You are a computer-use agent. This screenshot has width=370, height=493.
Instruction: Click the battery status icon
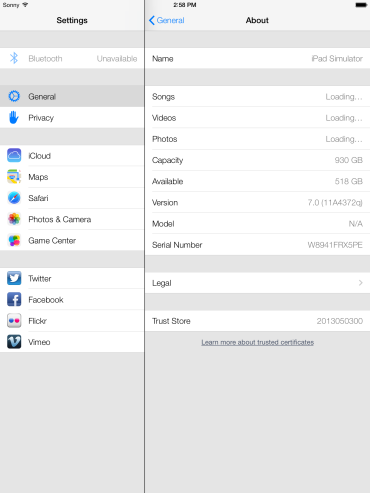point(361,5)
